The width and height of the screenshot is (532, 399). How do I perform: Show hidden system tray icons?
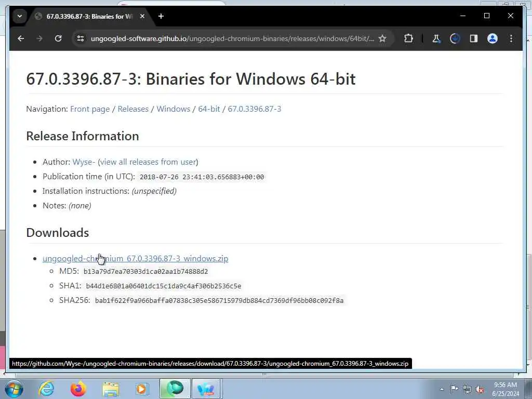coord(442,390)
